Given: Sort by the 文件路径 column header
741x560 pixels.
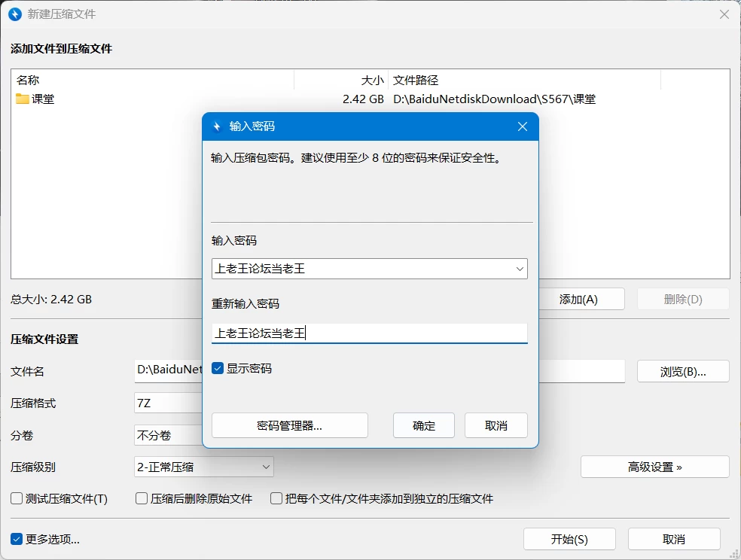Looking at the screenshot, I should [x=525, y=81].
